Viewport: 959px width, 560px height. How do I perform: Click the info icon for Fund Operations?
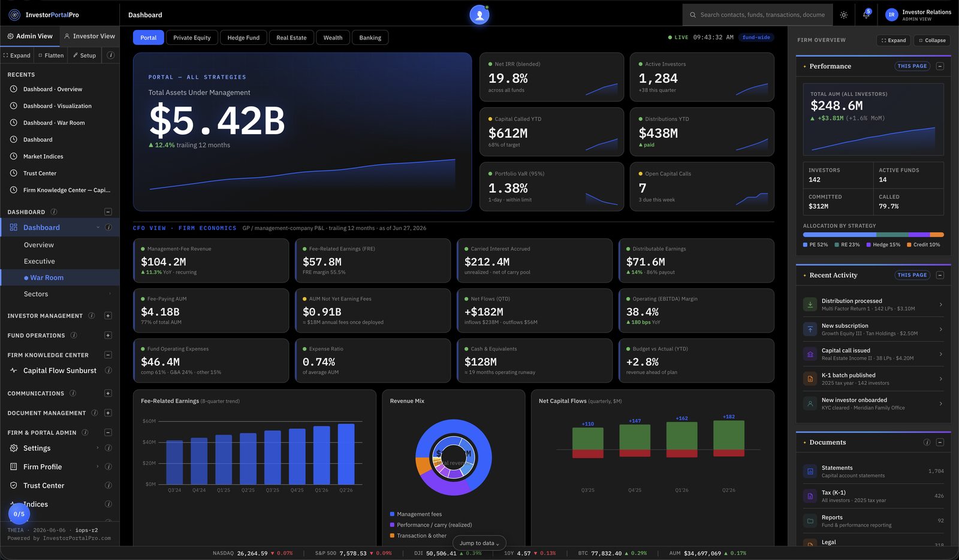point(74,335)
